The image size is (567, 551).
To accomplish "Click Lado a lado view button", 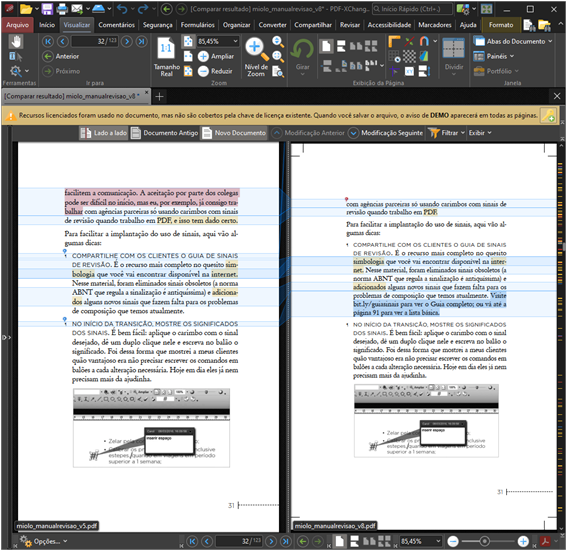I will point(104,133).
